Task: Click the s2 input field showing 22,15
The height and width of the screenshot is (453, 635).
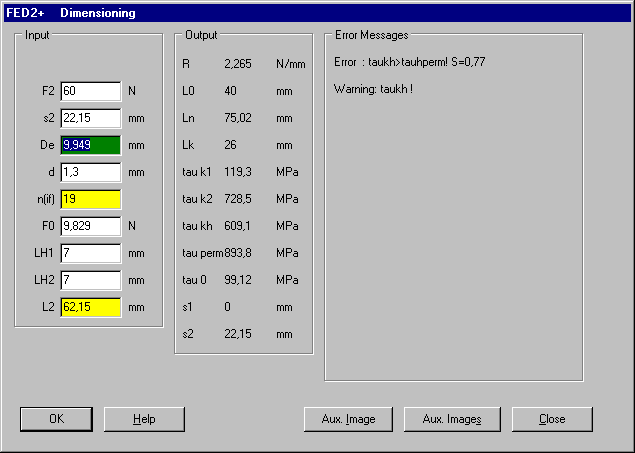Action: tap(90, 118)
